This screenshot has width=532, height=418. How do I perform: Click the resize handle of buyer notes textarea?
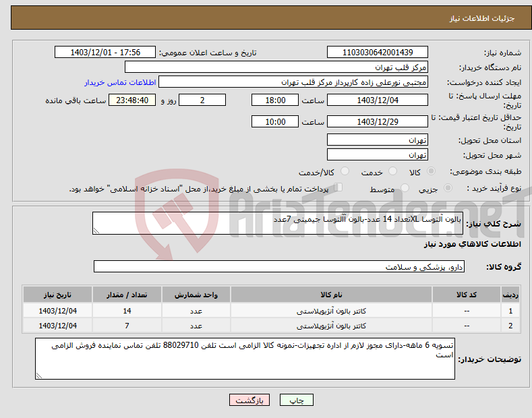(x=39, y=376)
